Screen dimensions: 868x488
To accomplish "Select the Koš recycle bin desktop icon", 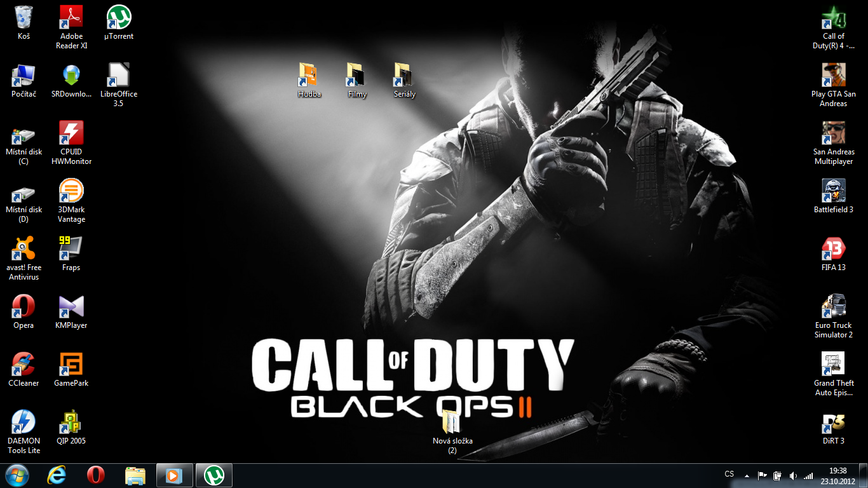I will point(24,23).
